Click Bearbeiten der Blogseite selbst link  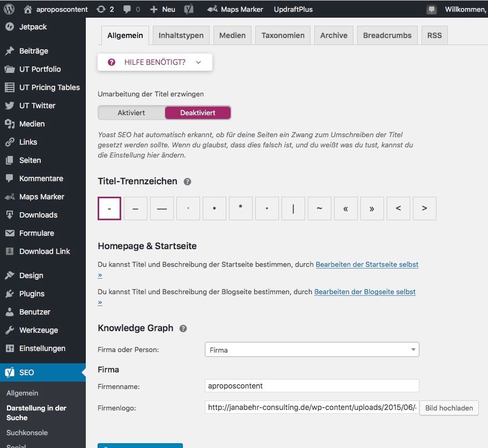(365, 292)
